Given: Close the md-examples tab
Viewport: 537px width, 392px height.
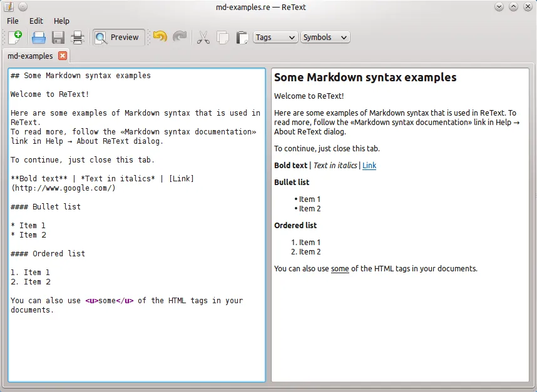Looking at the screenshot, I should [62, 56].
